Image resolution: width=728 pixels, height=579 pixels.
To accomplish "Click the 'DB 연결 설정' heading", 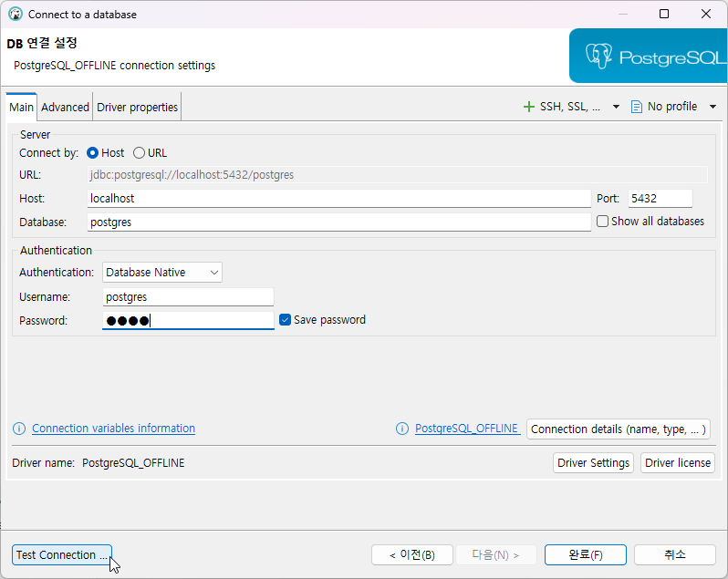I will click(42, 43).
